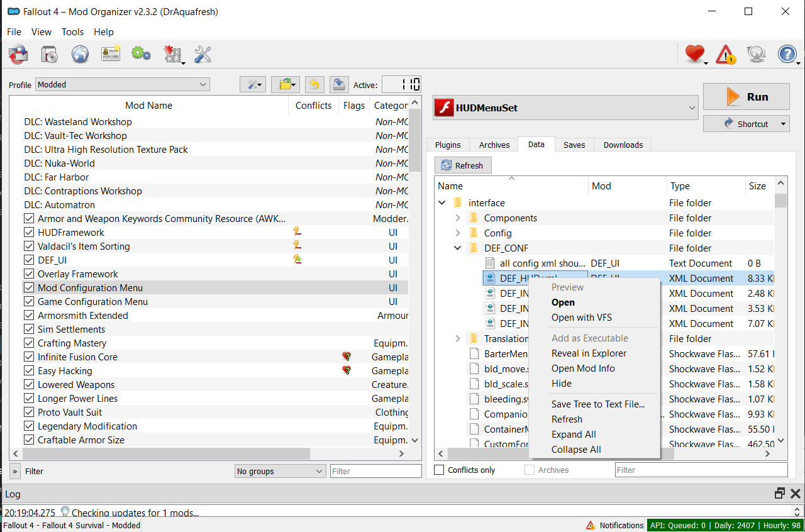Open the Profile dropdown showing Modded
The height and width of the screenshot is (532, 805).
coord(123,84)
